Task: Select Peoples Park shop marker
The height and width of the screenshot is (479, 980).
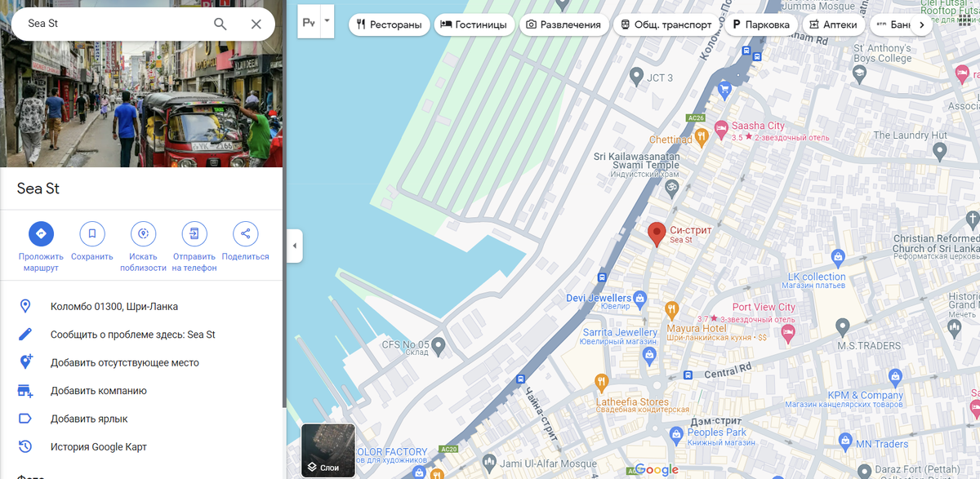Action: pyautogui.click(x=675, y=434)
